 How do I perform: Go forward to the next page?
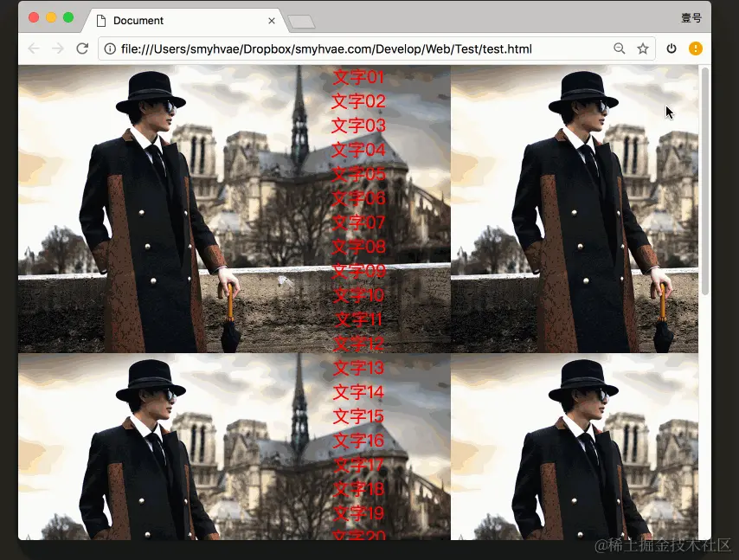tap(57, 48)
